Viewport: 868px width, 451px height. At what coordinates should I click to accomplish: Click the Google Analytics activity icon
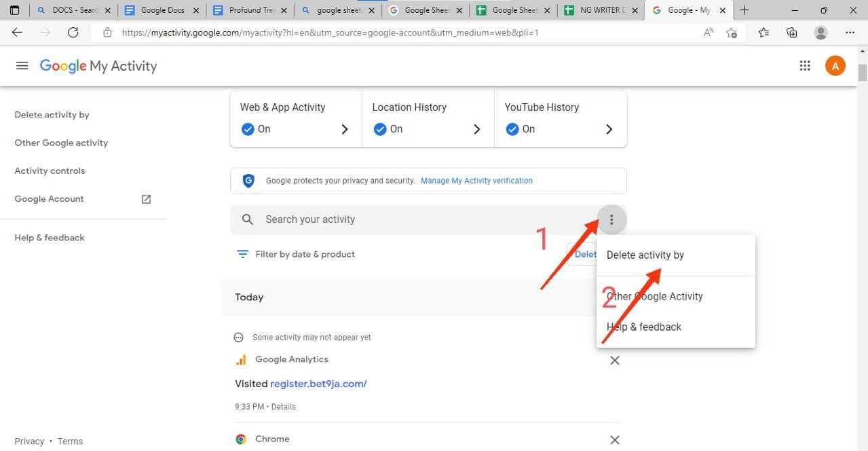(x=241, y=359)
